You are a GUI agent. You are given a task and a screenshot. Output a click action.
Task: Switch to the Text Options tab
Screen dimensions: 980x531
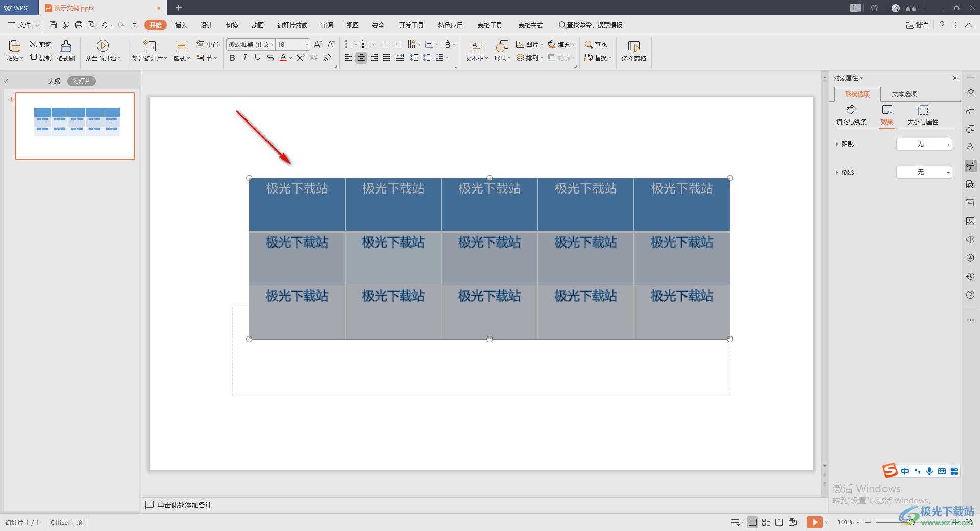click(x=904, y=94)
